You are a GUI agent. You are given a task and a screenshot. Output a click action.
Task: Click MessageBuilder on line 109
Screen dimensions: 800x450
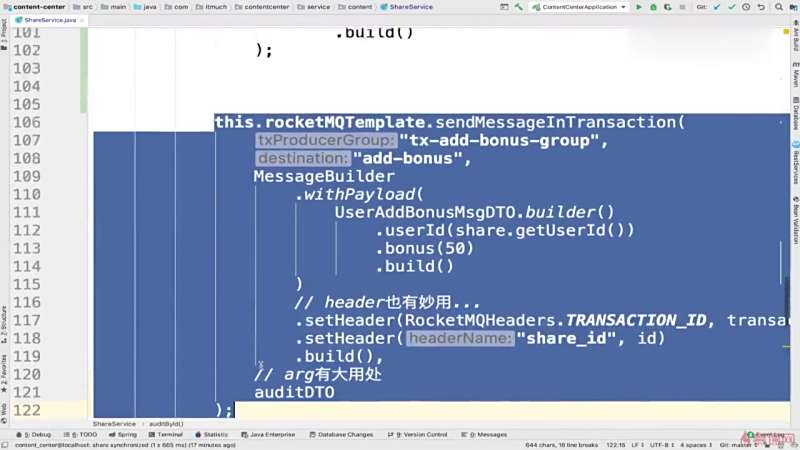(324, 177)
